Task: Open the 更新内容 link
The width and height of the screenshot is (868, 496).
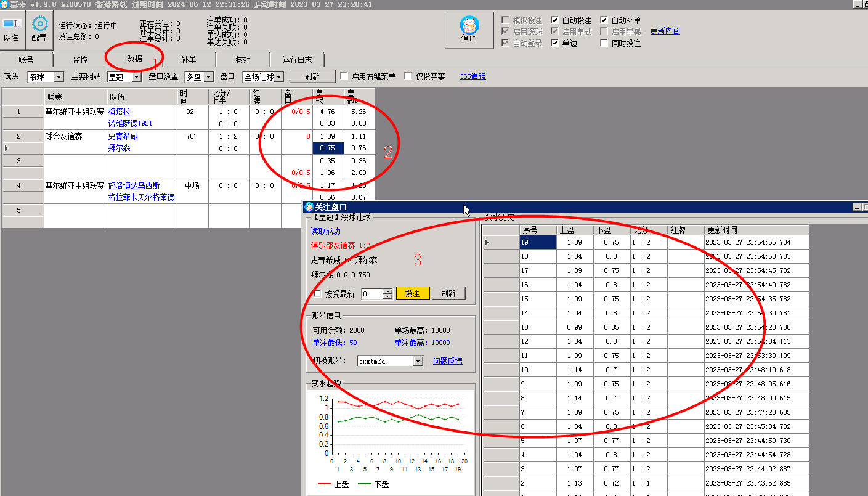Action: pos(665,31)
